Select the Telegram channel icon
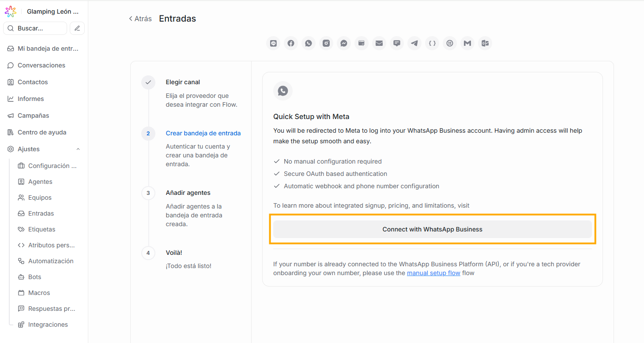 (414, 43)
